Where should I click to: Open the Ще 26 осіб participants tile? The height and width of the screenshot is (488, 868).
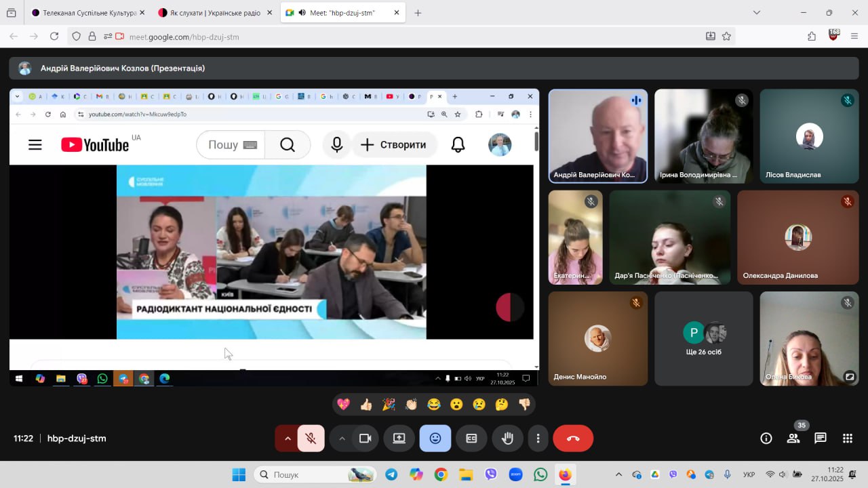pyautogui.click(x=703, y=338)
